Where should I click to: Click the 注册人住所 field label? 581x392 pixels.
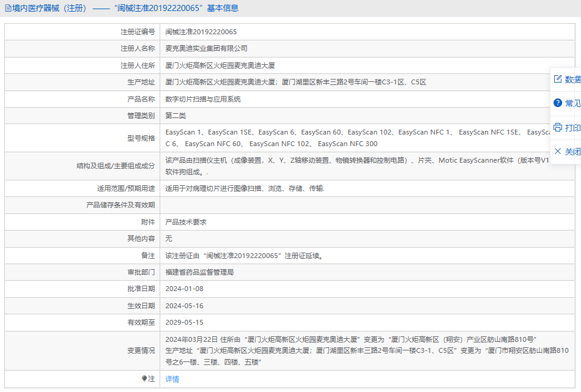point(138,65)
